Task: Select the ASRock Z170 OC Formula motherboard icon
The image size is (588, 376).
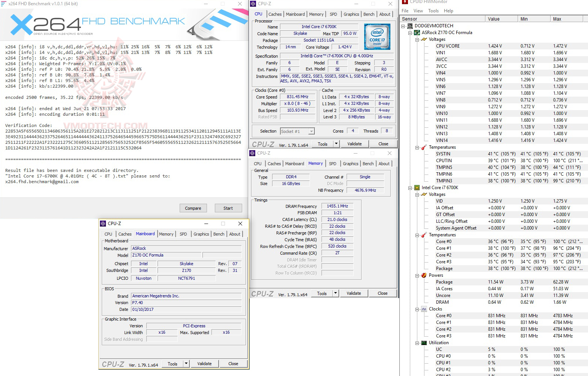Action: click(417, 33)
